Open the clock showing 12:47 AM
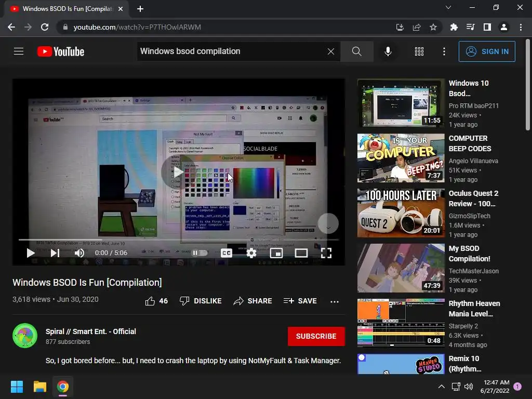This screenshot has width=532, height=399. (495, 387)
